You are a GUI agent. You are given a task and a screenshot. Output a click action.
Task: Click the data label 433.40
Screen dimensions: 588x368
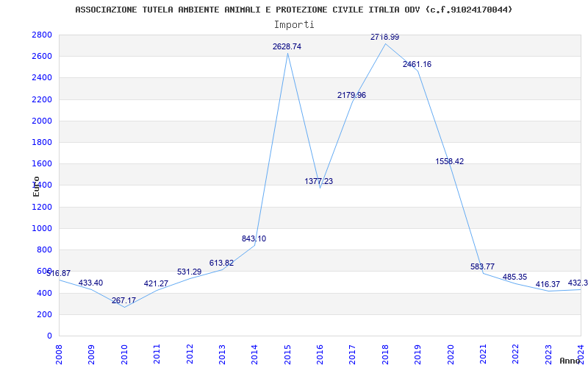[90, 283]
